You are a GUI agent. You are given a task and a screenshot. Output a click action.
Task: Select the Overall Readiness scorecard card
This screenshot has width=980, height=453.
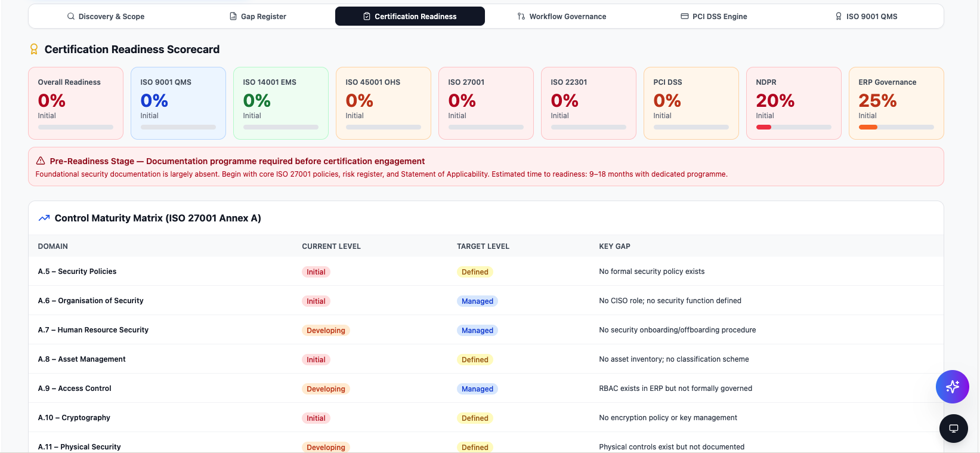pos(76,103)
